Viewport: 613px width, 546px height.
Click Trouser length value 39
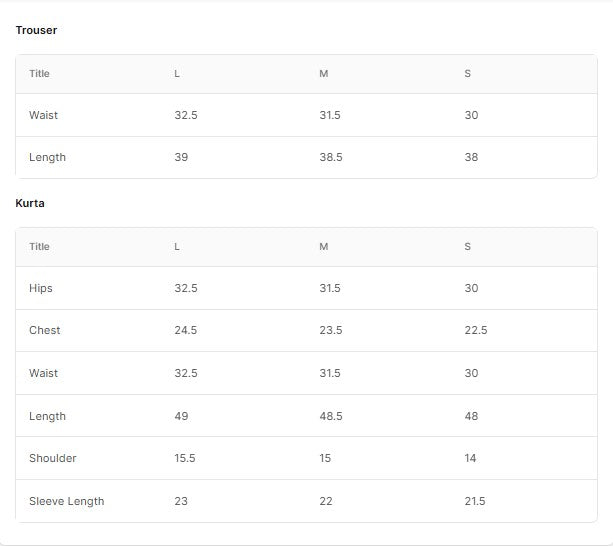point(181,158)
